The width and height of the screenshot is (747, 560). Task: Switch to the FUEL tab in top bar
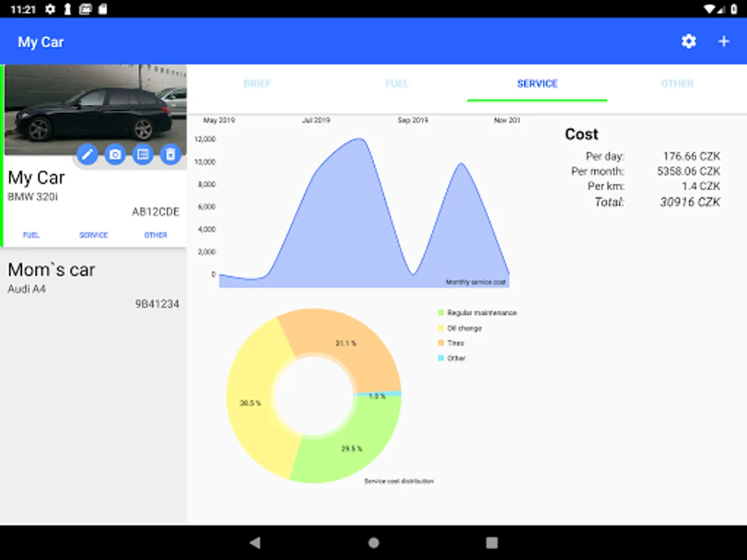tap(397, 83)
